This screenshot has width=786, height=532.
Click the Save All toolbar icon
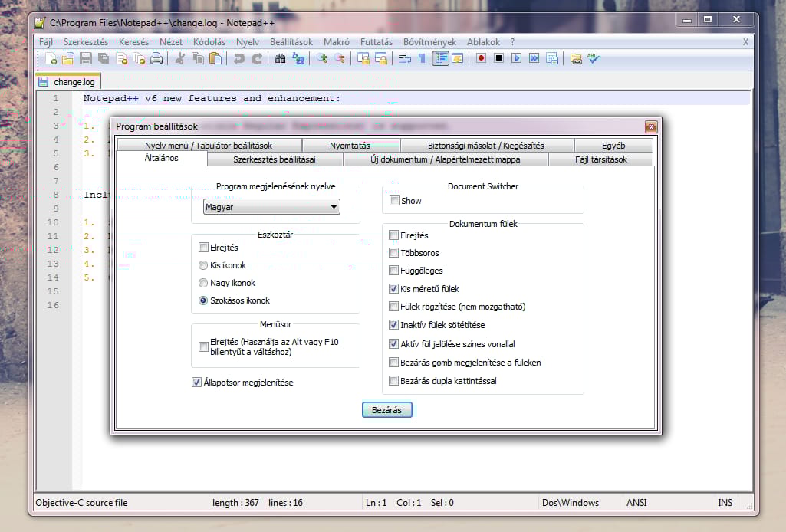click(104, 58)
